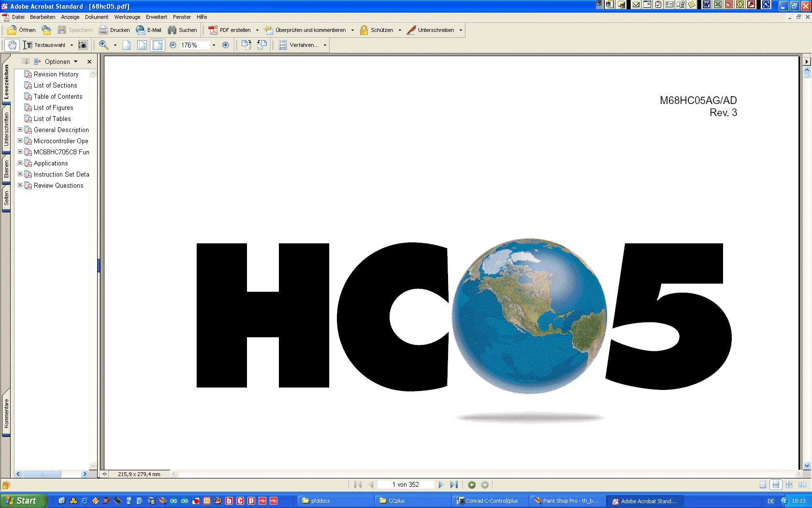This screenshot has height=508, width=812.
Task: Print the document with Drucken
Action: [115, 30]
